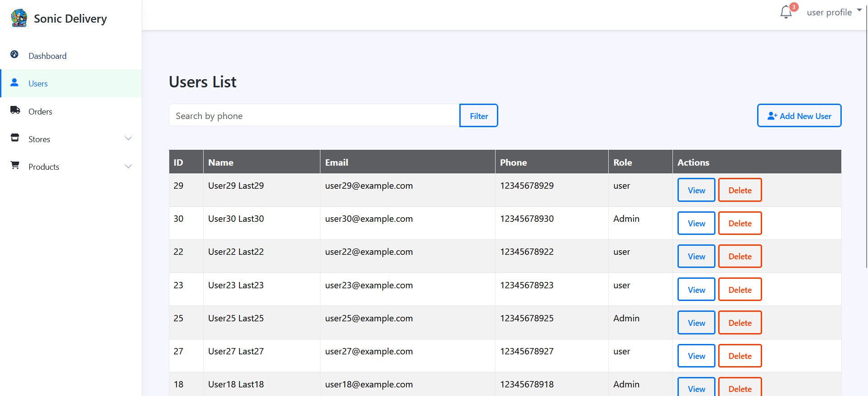Delete user User25 Last25
868x396 pixels.
click(x=740, y=323)
